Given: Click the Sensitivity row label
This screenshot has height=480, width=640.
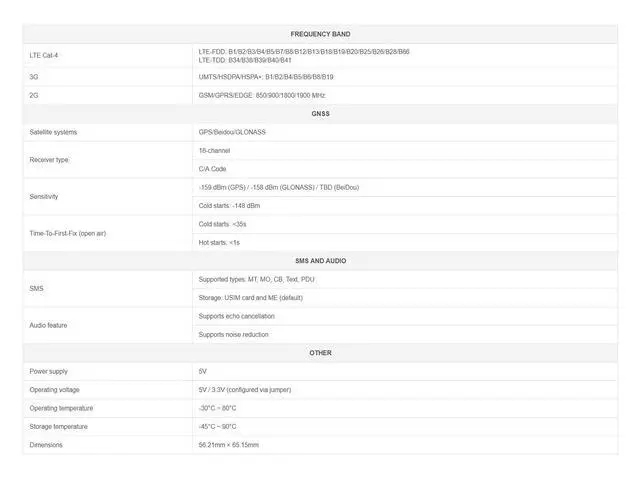Looking at the screenshot, I should pyautogui.click(x=44, y=196).
